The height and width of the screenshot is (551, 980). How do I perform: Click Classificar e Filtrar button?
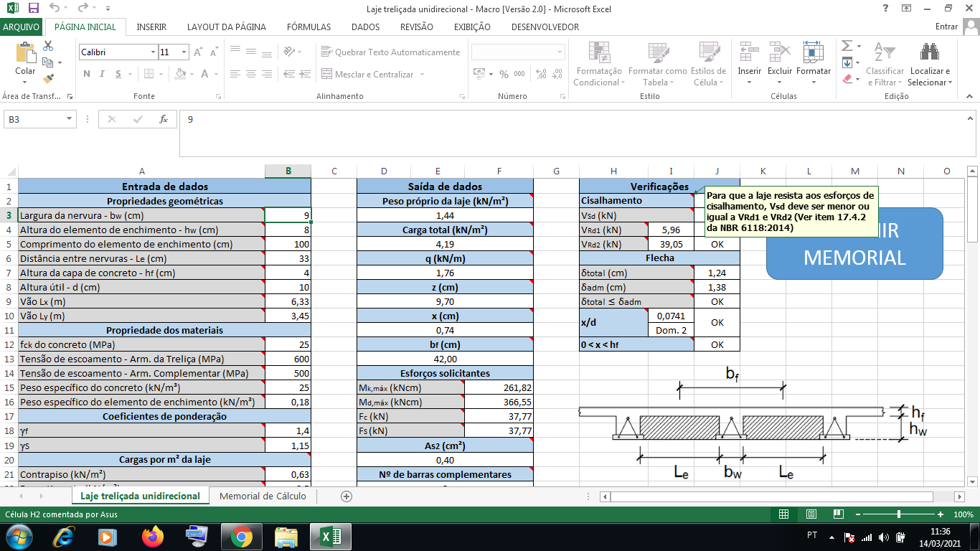point(885,63)
